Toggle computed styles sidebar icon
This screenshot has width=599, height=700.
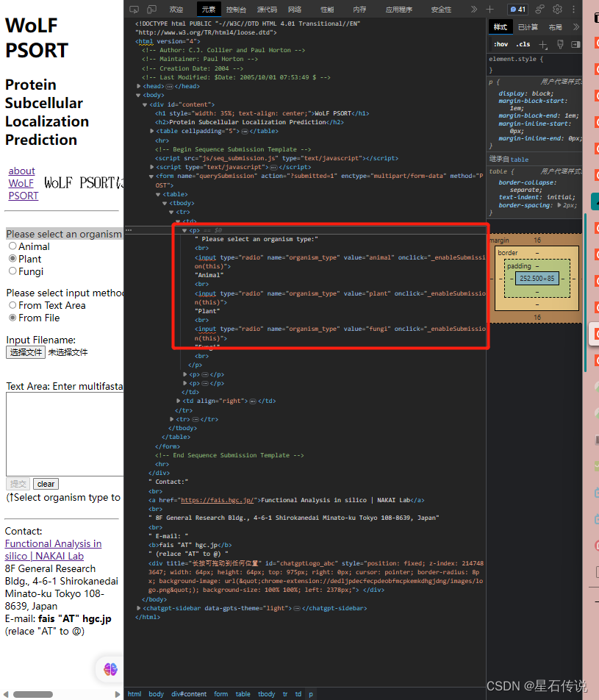pos(575,44)
